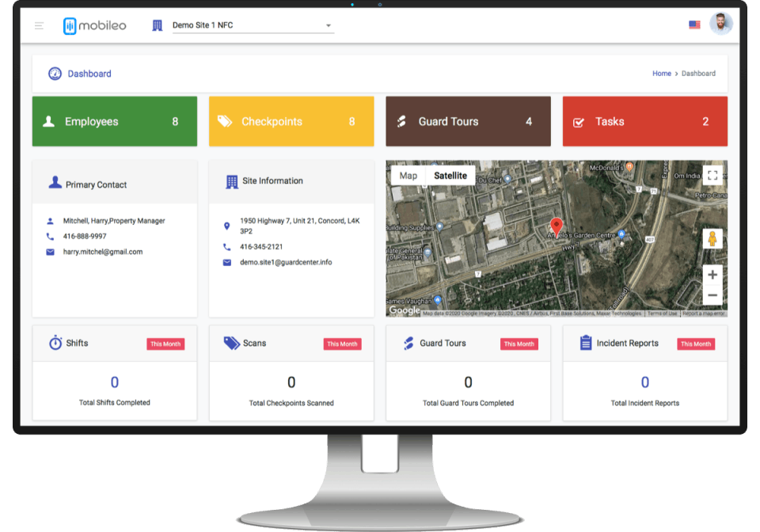Viewport: 760px width, 532px height.
Task: Click the Google logo on map
Action: pyautogui.click(x=405, y=310)
